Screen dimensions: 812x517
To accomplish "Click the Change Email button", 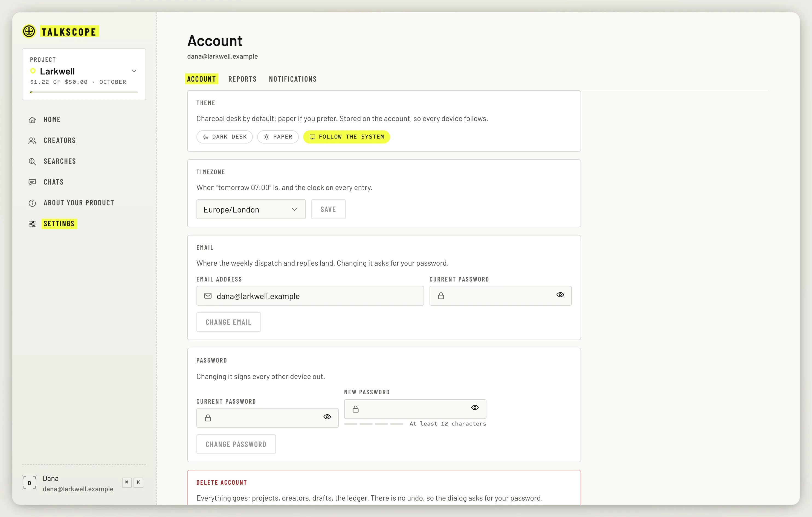I will point(229,322).
